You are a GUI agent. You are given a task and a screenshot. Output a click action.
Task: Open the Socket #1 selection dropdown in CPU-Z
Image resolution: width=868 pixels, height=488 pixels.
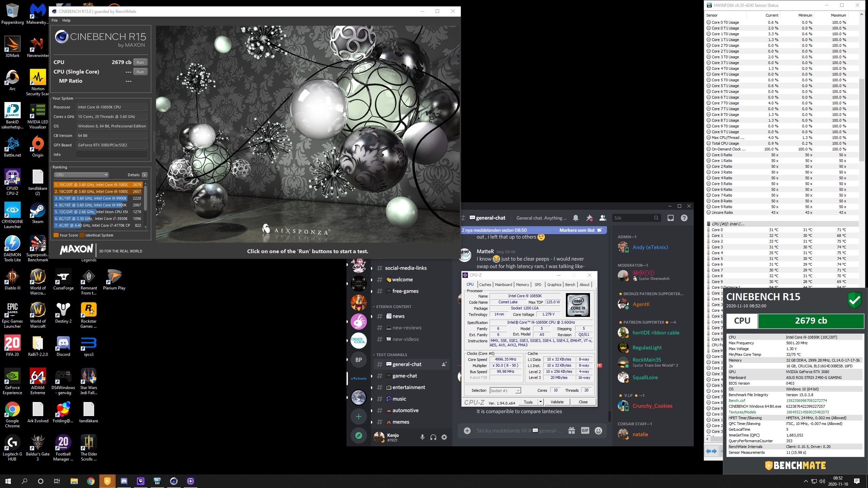tap(505, 391)
